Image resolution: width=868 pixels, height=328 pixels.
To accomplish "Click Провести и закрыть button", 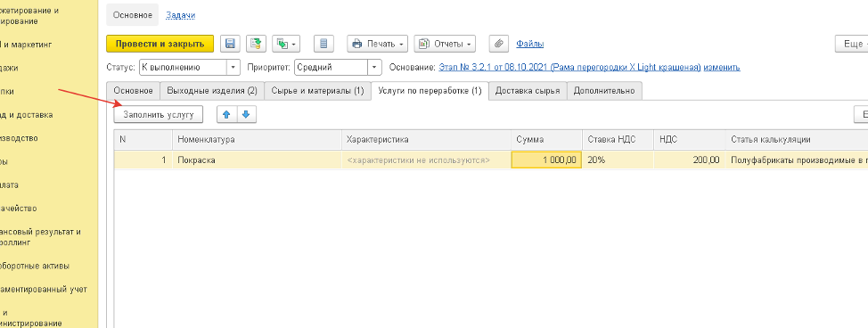I will coord(160,44).
